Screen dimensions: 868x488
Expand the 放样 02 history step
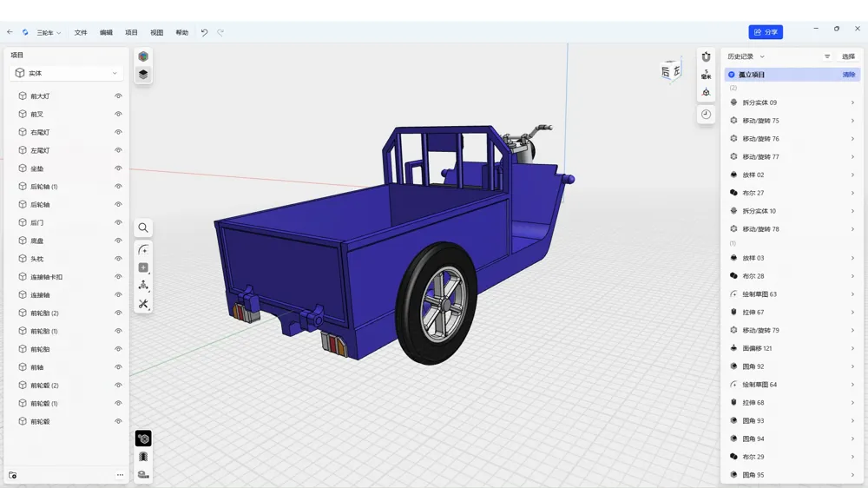tap(852, 175)
